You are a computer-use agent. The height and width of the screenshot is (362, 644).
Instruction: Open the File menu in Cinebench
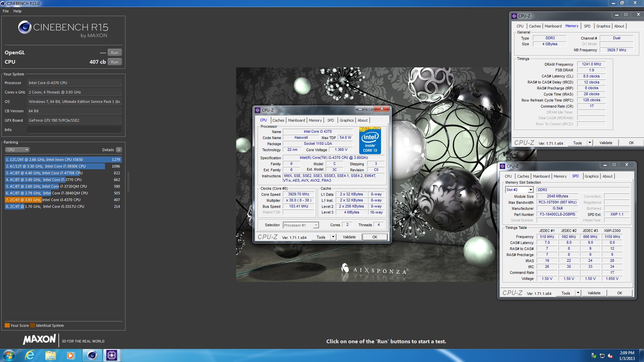(6, 11)
